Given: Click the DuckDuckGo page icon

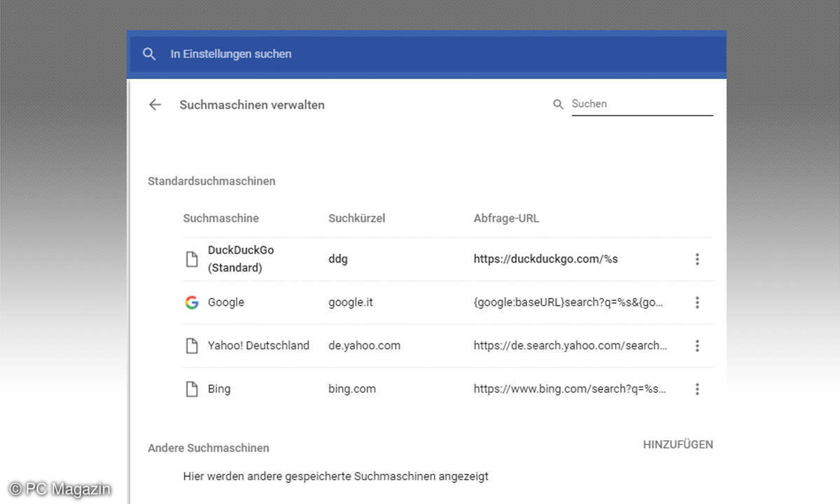Looking at the screenshot, I should coord(191,259).
